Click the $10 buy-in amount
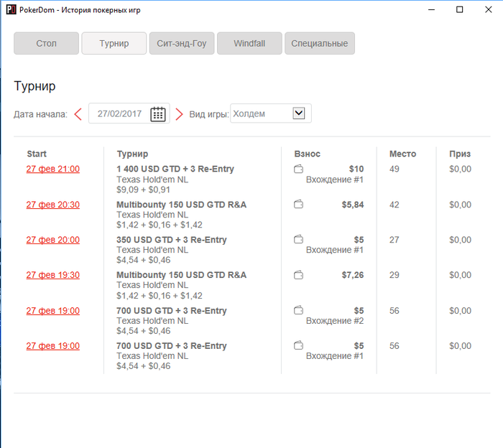Viewport: 503px width, 448px height. coord(356,169)
